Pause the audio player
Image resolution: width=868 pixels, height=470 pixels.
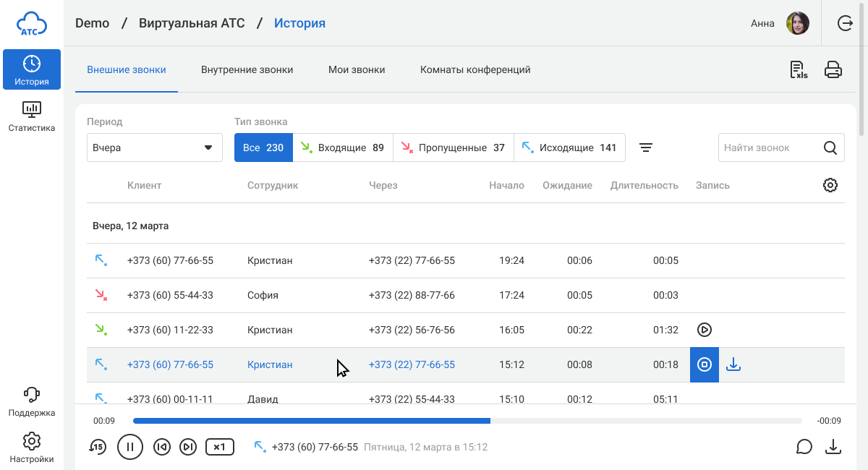tap(130, 447)
